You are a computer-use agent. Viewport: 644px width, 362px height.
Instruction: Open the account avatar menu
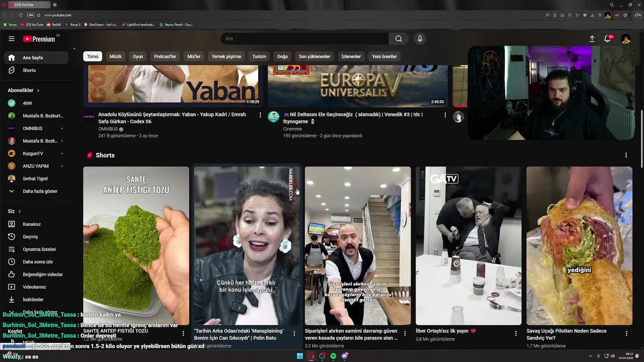click(625, 39)
